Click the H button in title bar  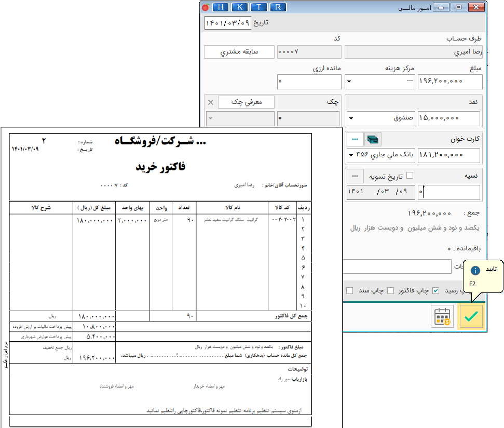(222, 7)
